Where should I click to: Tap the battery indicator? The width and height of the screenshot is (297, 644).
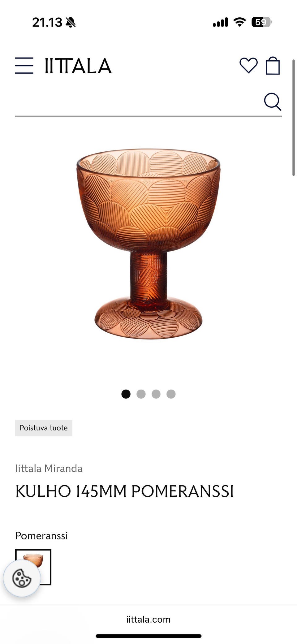coord(262,22)
